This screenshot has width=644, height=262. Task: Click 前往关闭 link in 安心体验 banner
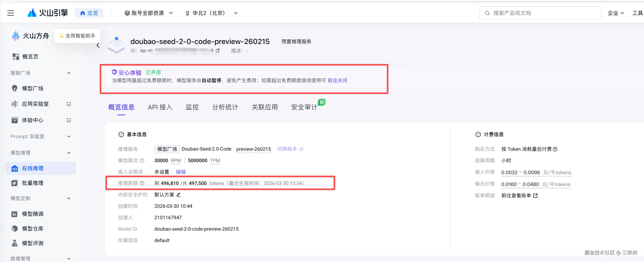(337, 80)
